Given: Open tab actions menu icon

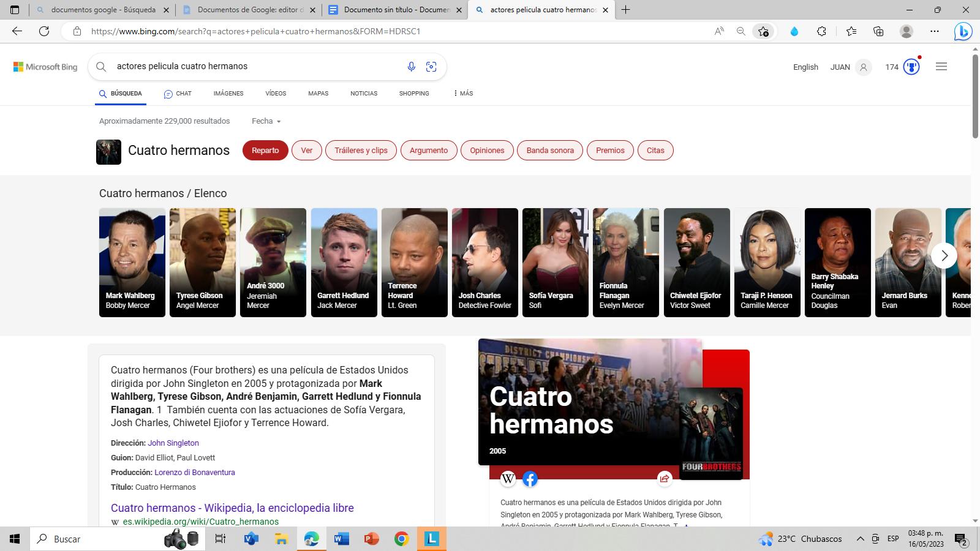Looking at the screenshot, I should click(15, 10).
